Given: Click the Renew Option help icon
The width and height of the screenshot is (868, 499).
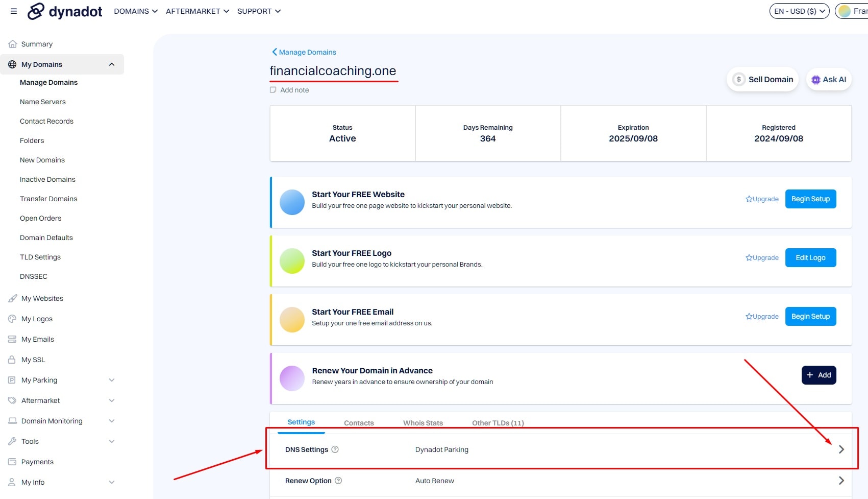Looking at the screenshot, I should click(338, 481).
